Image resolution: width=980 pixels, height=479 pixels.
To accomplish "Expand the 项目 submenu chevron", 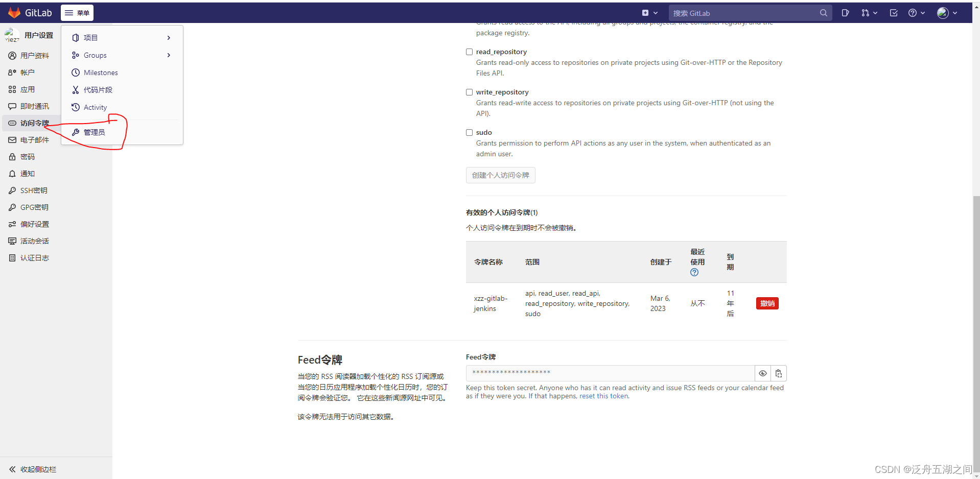I will point(169,38).
